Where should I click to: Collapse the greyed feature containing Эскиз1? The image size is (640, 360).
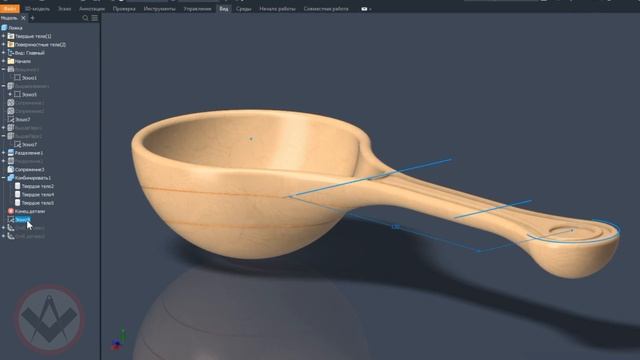coord(4,69)
